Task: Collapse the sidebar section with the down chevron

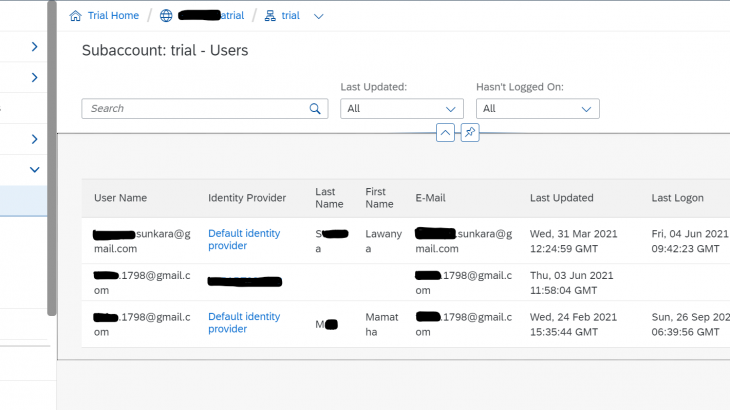Action: pyautogui.click(x=34, y=170)
